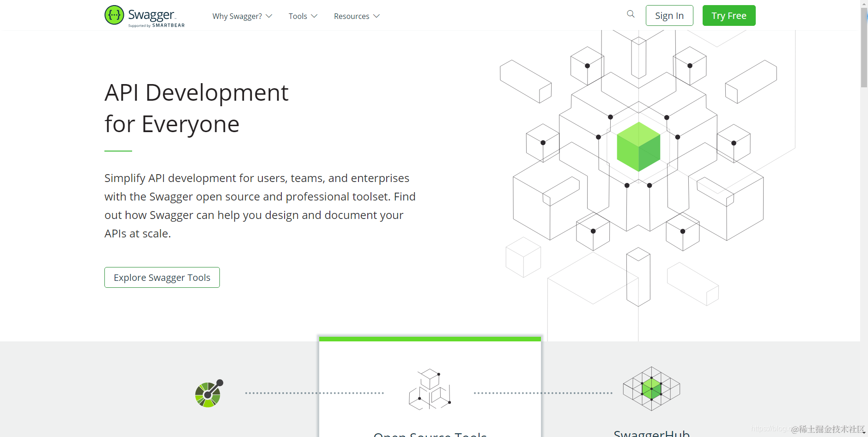Click the green Try Free button

click(729, 16)
